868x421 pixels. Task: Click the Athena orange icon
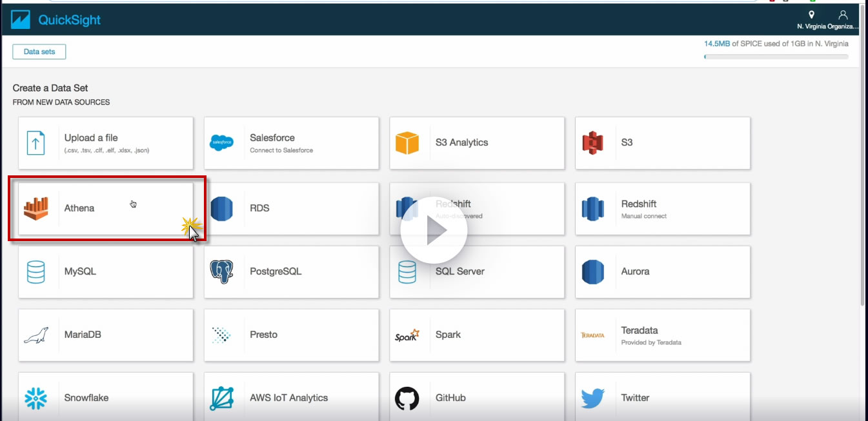tap(36, 208)
